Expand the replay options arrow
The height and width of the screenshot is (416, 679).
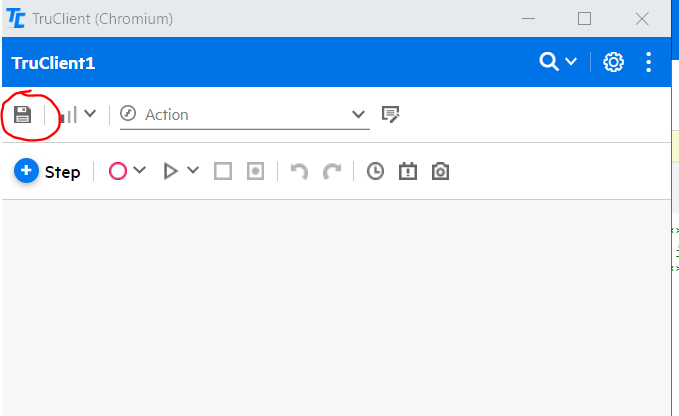[x=193, y=171]
